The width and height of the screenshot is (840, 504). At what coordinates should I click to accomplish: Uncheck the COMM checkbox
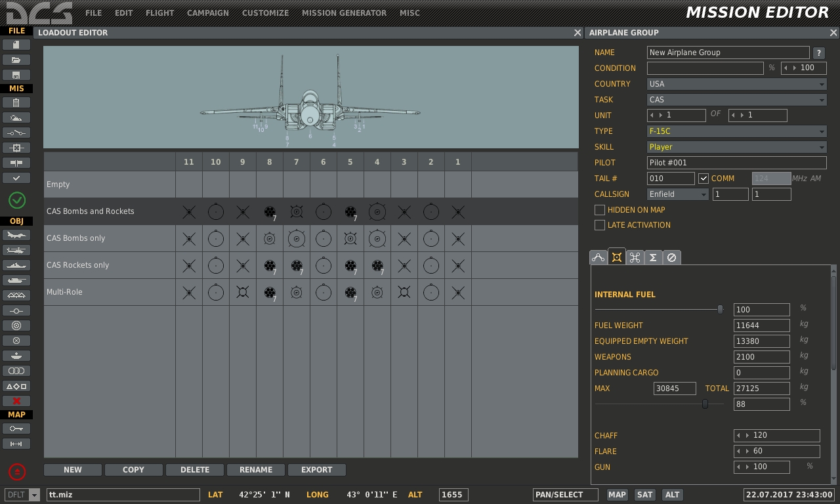[703, 178]
